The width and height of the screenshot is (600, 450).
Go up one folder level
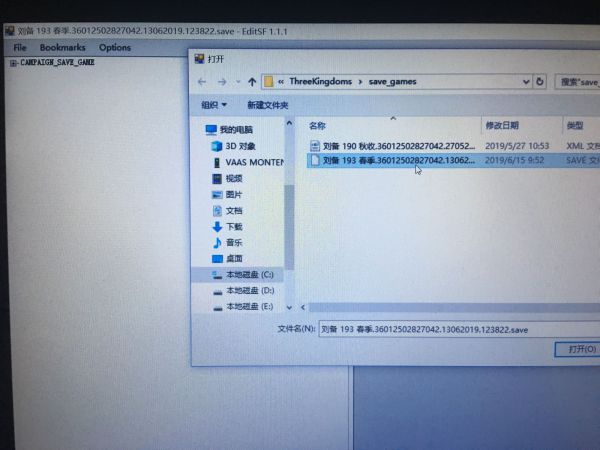click(x=252, y=82)
